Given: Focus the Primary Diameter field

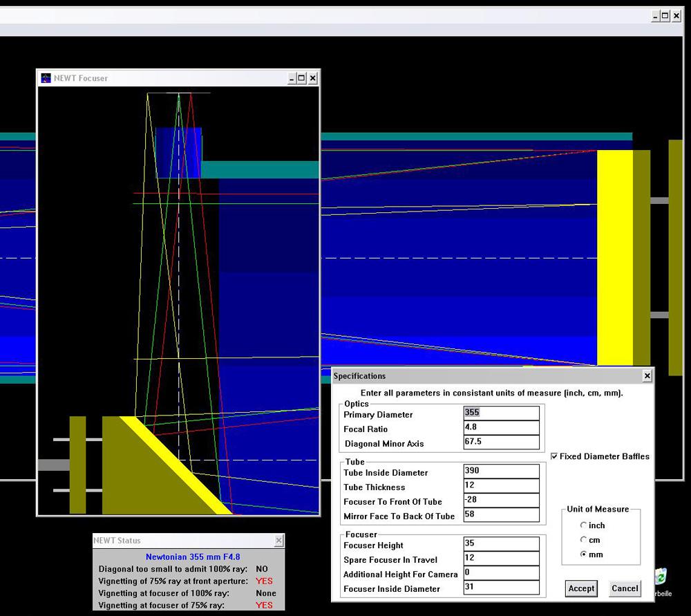Looking at the screenshot, I should [500, 413].
